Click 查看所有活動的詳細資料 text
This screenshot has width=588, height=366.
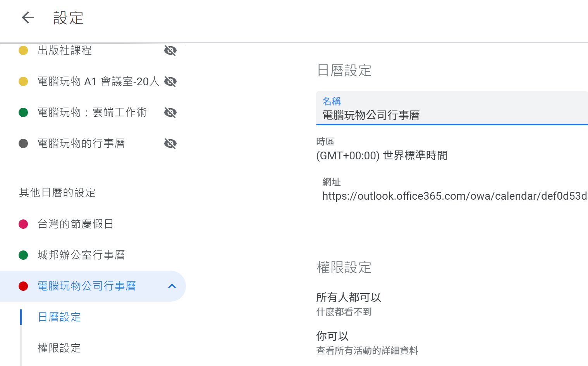click(x=367, y=350)
